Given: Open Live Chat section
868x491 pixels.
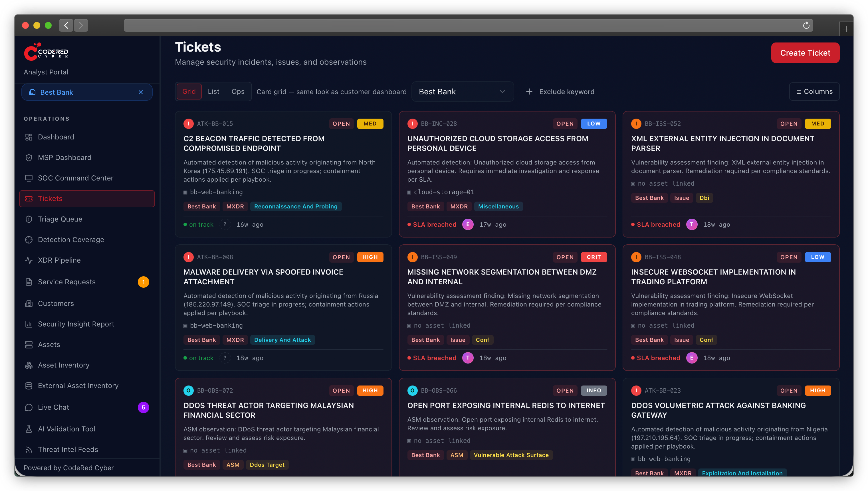Looking at the screenshot, I should [87, 407].
